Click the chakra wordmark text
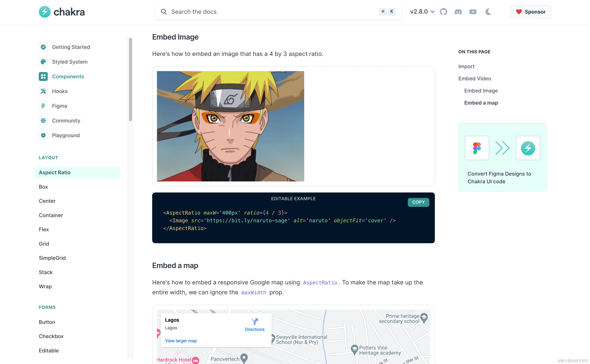The height and width of the screenshot is (364, 590). point(69,12)
